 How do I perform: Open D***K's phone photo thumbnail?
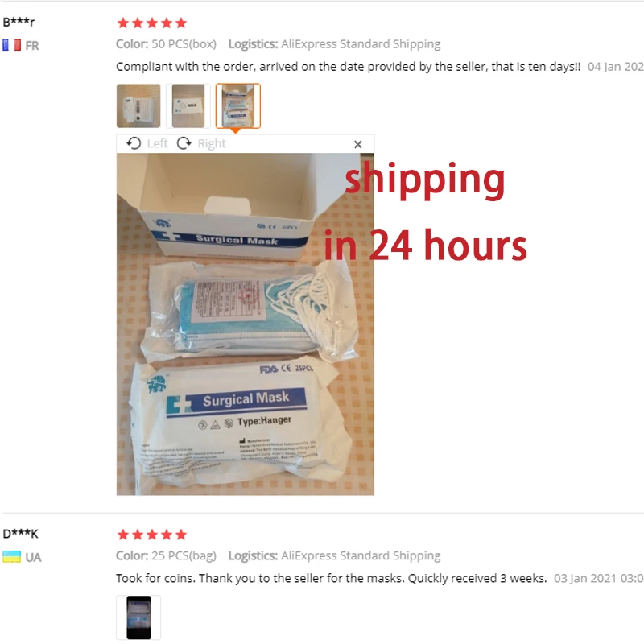tap(138, 617)
